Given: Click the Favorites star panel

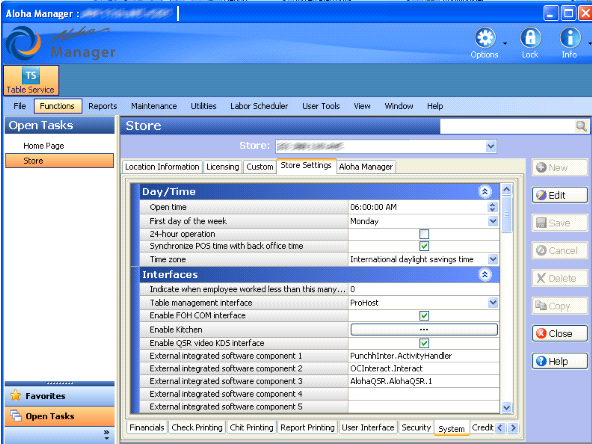Looking at the screenshot, I should 59,396.
